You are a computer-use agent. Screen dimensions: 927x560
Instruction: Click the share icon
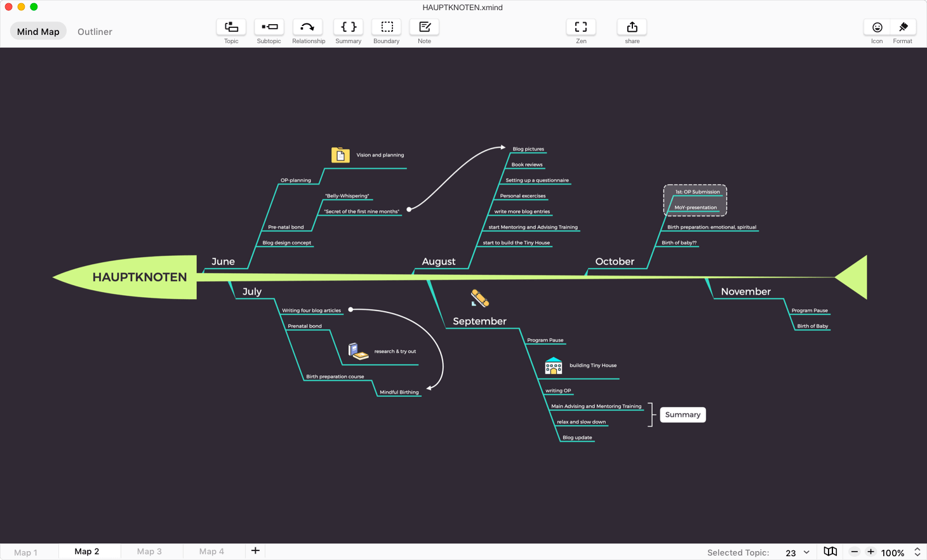tap(632, 27)
